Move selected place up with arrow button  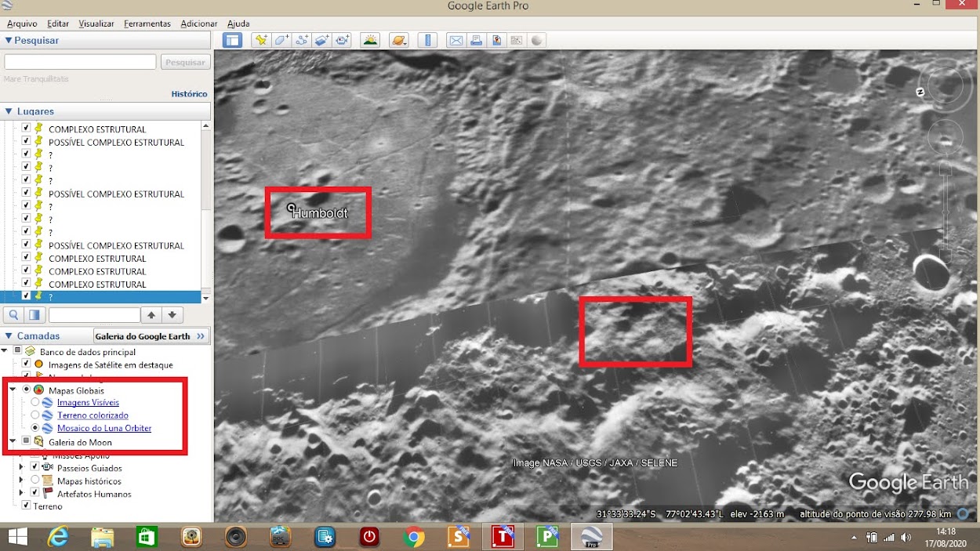pos(152,315)
